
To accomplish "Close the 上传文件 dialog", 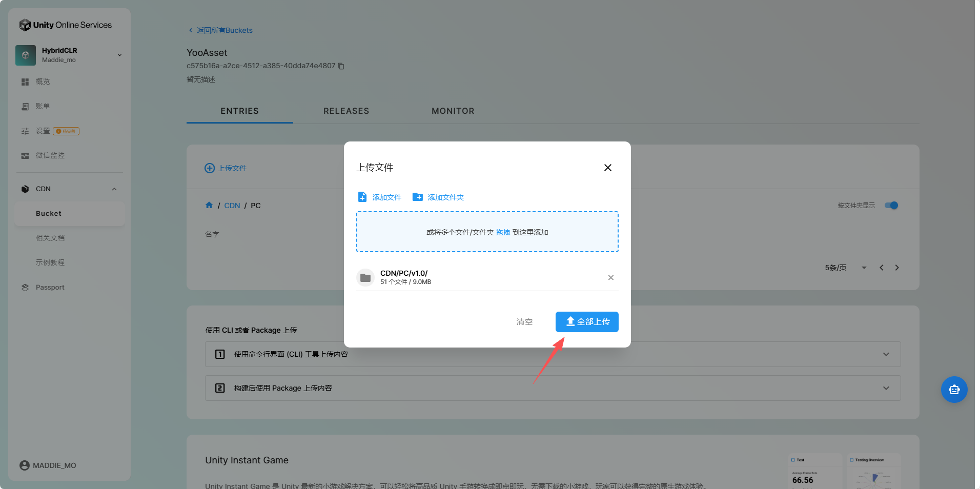I will pyautogui.click(x=608, y=168).
